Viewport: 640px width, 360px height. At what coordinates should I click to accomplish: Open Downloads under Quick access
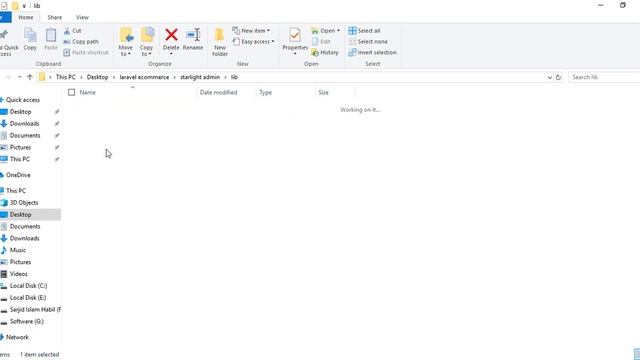pyautogui.click(x=24, y=124)
